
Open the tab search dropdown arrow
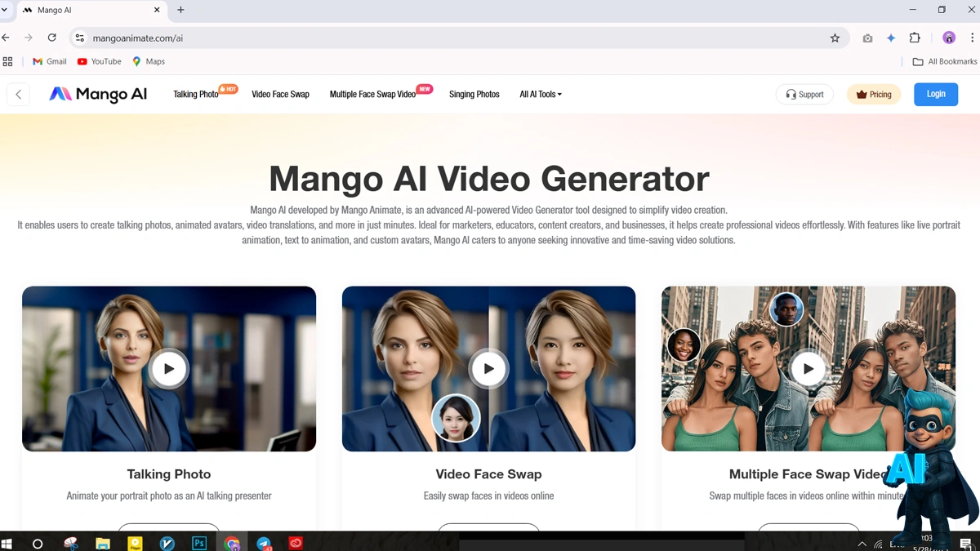pos(6,10)
